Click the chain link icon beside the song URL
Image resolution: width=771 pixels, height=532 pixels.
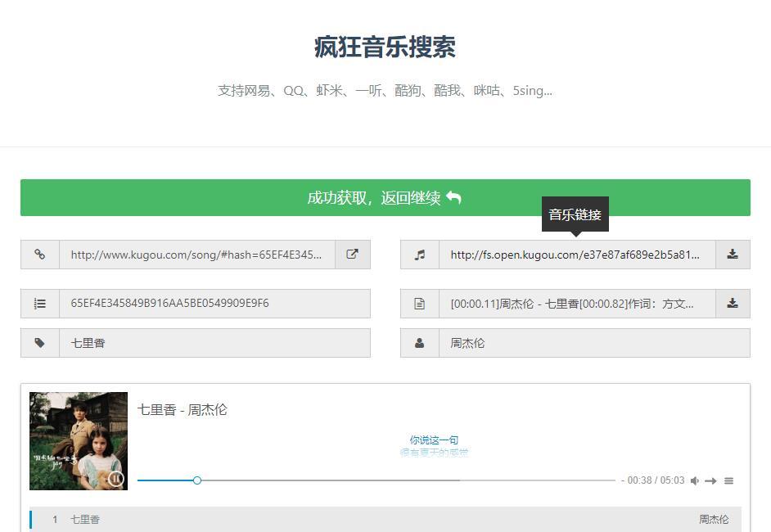(40, 255)
